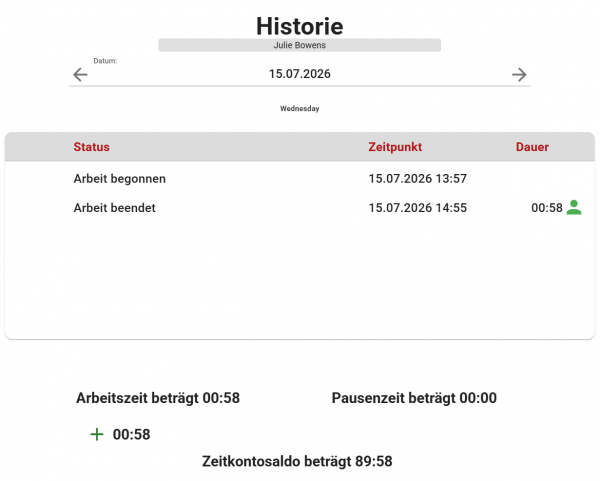Click the Zeitpunkt column header
600x481 pixels.
395,147
